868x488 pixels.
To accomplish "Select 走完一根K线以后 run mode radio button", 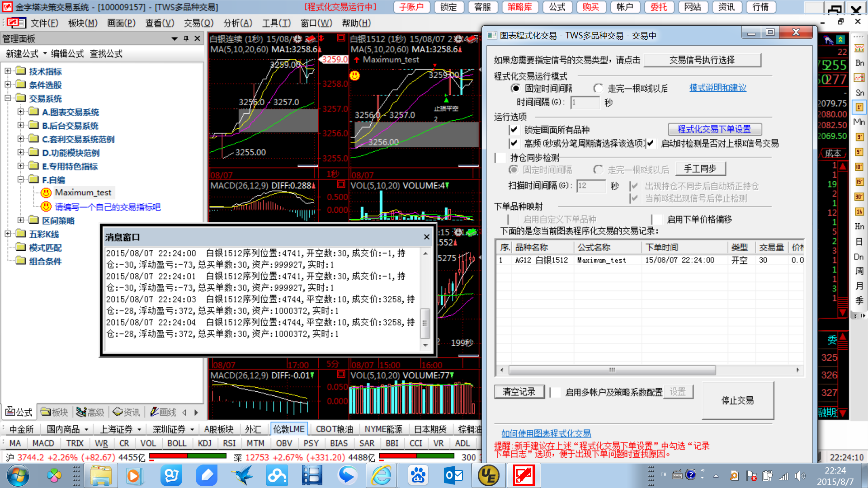I will click(598, 88).
